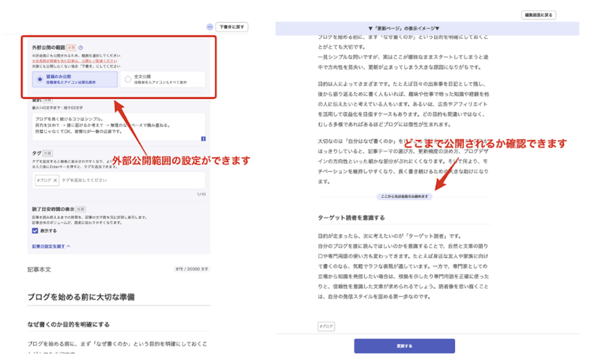Image resolution: width=600 pixels, height=364 pixels.
Task: Click the #ブログ chip in the preview pane
Action: 326,326
